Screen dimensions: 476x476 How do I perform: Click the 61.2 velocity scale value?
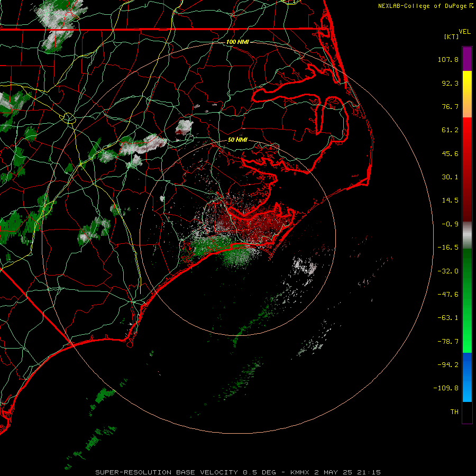(450, 130)
